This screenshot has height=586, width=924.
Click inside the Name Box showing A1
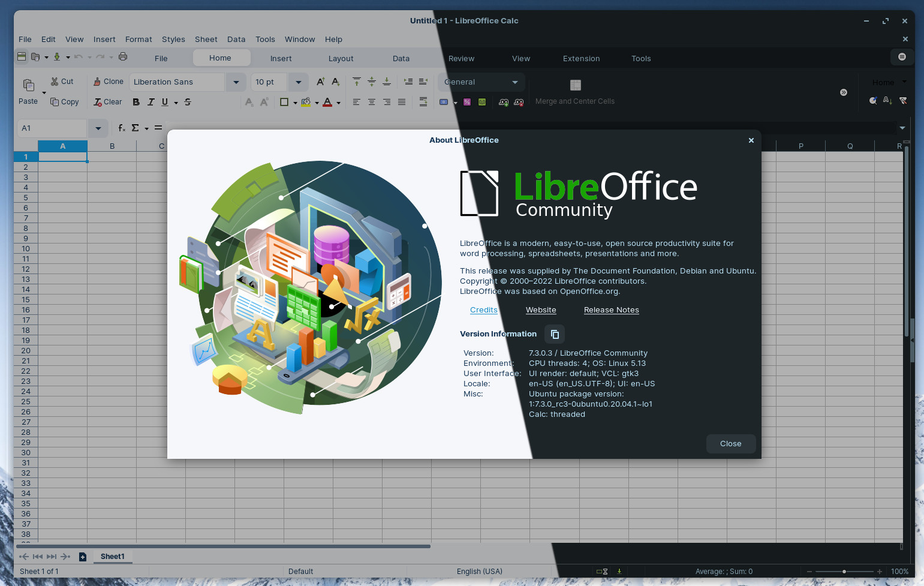click(52, 128)
